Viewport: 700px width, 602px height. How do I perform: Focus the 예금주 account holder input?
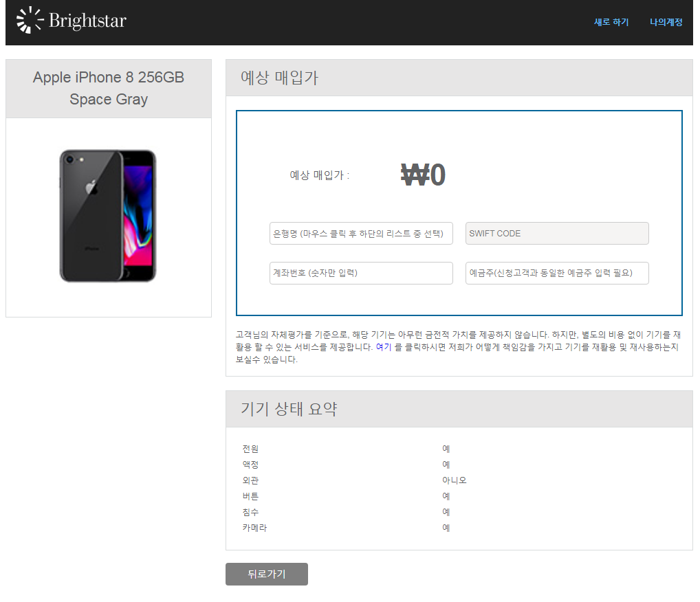[x=557, y=273]
